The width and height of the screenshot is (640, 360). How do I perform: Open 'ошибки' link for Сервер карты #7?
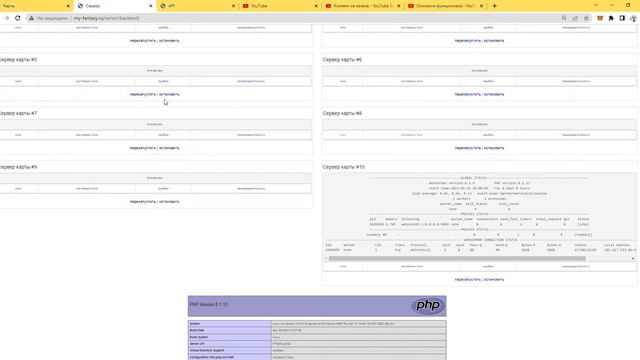tap(163, 135)
